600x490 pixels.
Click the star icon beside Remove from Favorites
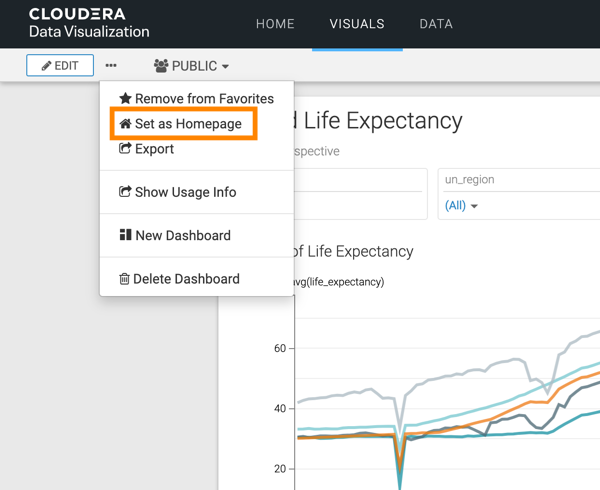click(125, 99)
